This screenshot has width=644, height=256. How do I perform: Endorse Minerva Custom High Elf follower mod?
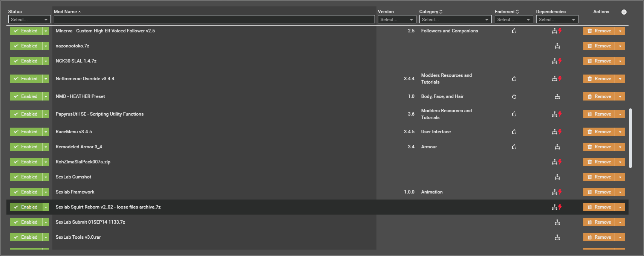514,31
